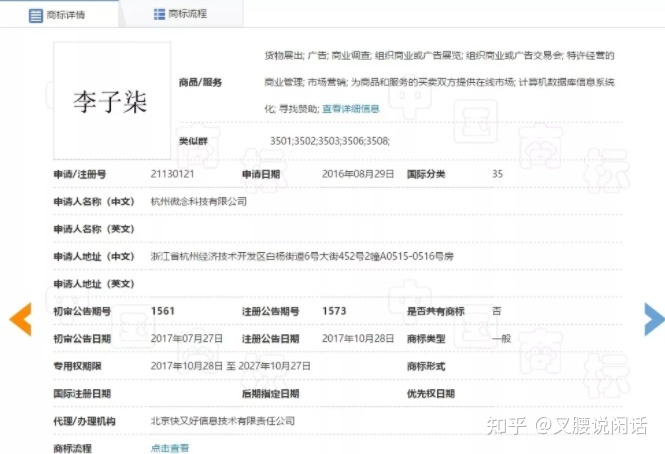Image resolution: width=665 pixels, height=454 pixels.
Task: Click the 申请/注册号 label
Action: (80, 174)
